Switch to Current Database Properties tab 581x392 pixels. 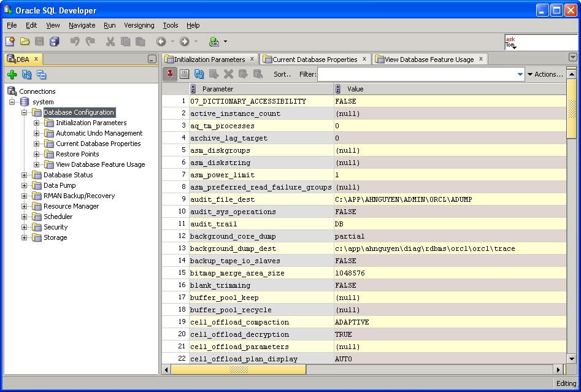[x=314, y=60]
